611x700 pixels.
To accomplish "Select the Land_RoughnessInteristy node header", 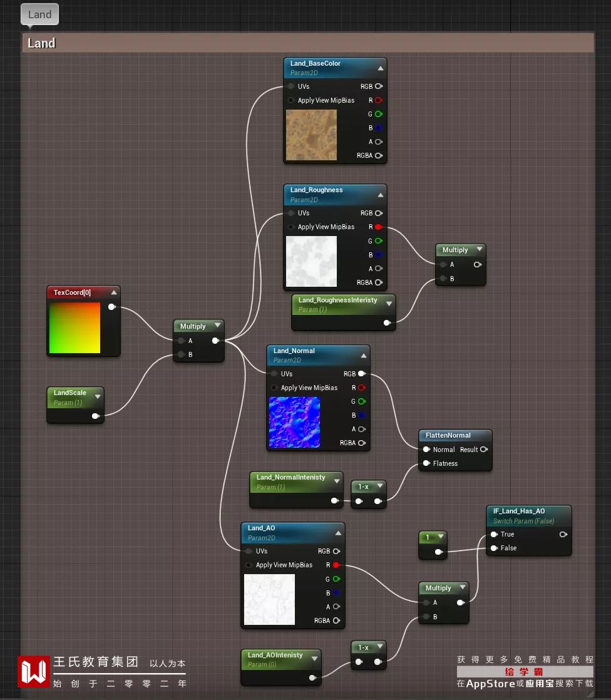I will coord(344,304).
